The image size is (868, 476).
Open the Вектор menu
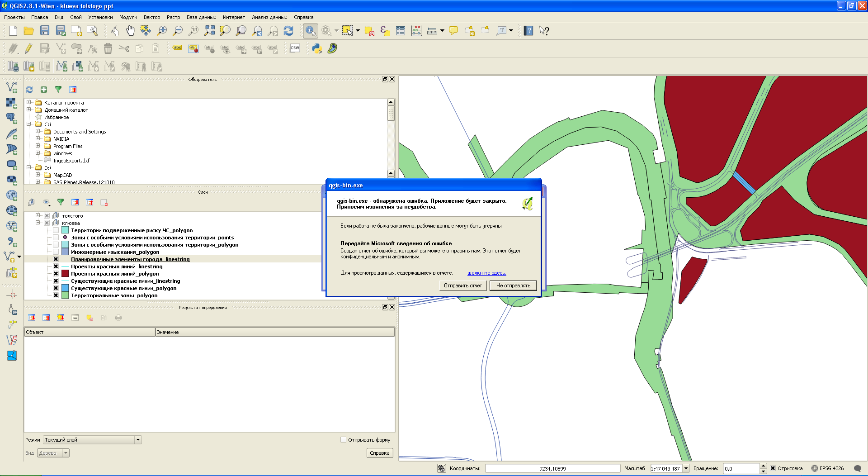tap(151, 17)
